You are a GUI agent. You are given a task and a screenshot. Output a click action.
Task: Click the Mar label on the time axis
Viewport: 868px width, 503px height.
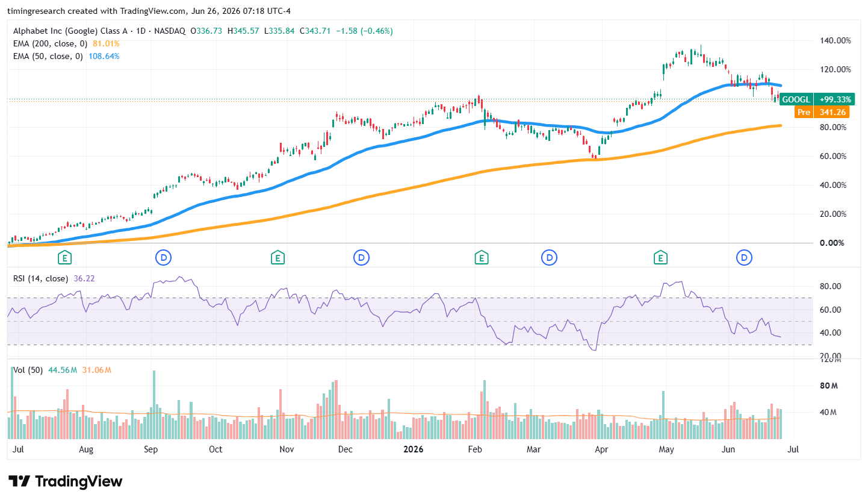(x=534, y=449)
